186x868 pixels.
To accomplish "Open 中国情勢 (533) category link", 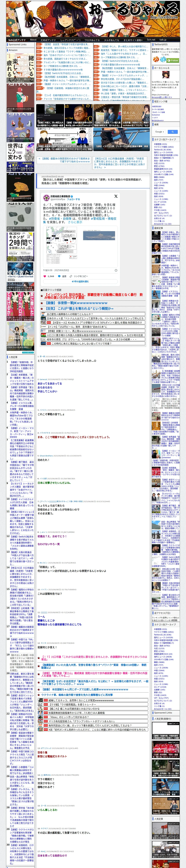I will click(160, 144).
